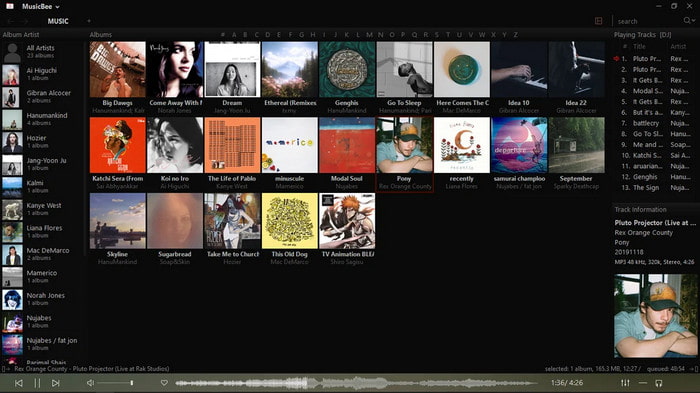Select artist Hozier in sidebar
The height and width of the screenshot is (393, 700).
(x=42, y=142)
